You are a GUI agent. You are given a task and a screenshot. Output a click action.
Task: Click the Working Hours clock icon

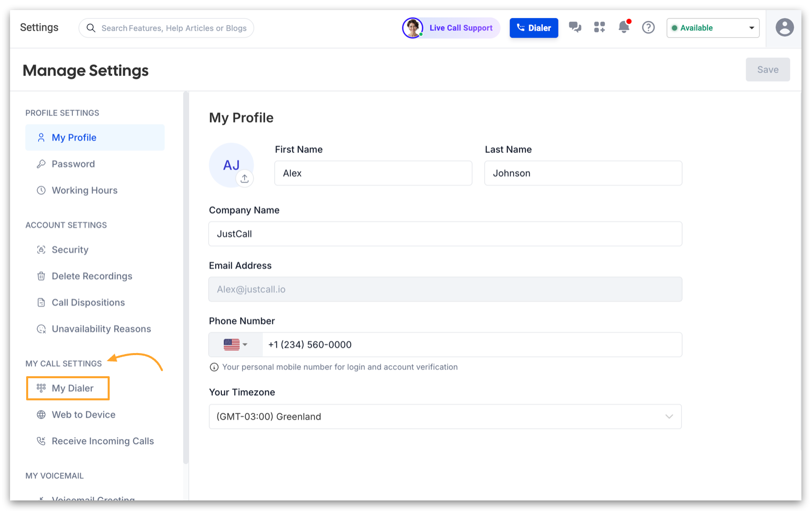tap(41, 190)
